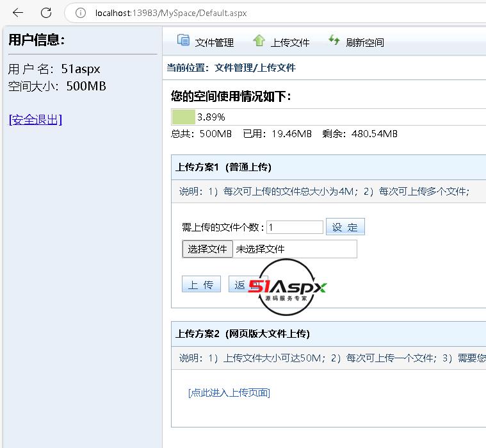The image size is (486, 448).
Task: Select 刷新空间 menu item
Action: click(x=365, y=42)
